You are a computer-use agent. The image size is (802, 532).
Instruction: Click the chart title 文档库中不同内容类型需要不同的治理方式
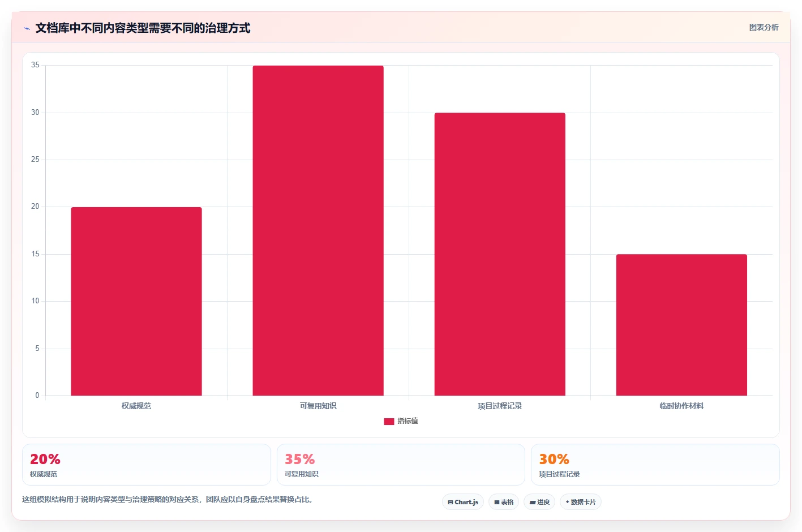(x=143, y=28)
